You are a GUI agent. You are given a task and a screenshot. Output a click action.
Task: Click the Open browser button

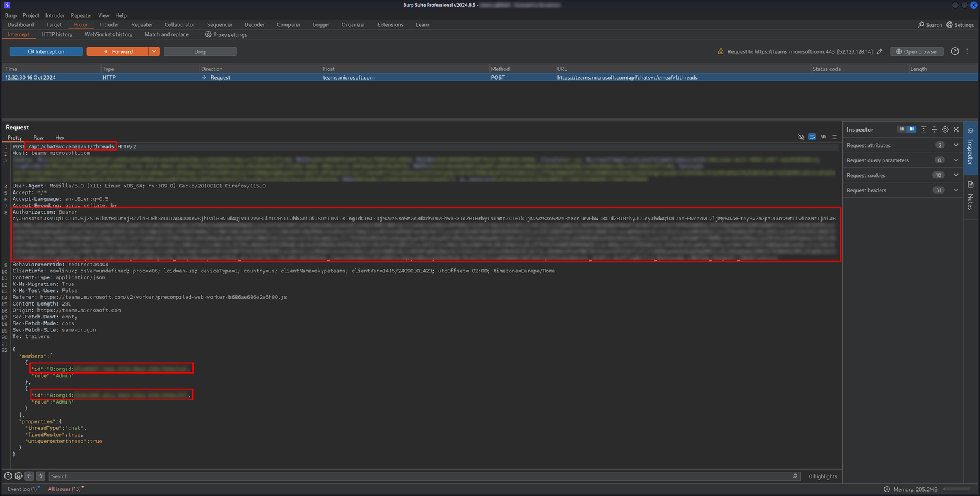point(917,51)
